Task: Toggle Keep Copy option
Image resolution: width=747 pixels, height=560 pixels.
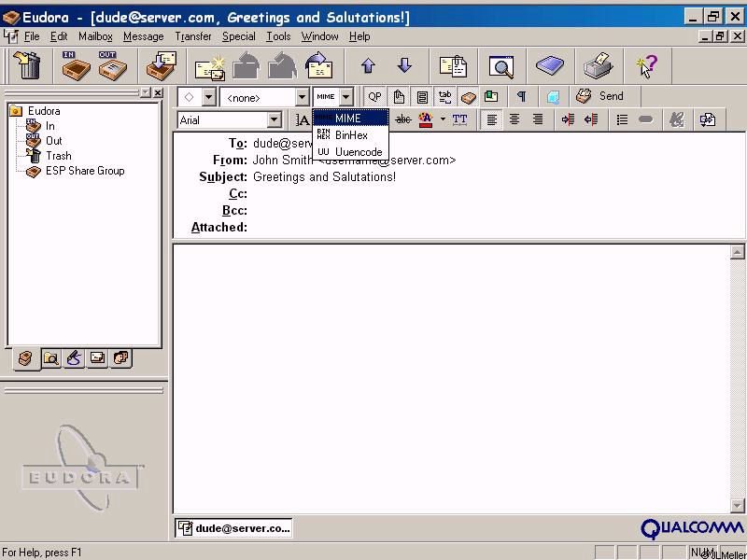Action: pos(469,97)
